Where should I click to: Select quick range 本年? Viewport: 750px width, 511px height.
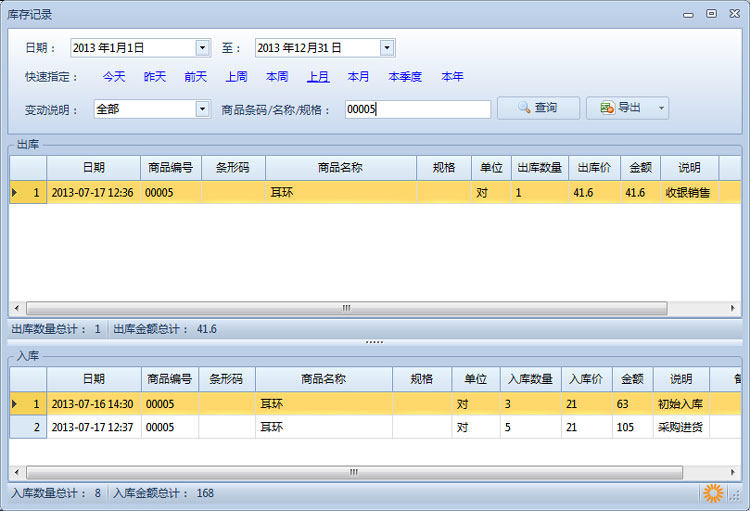[452, 77]
